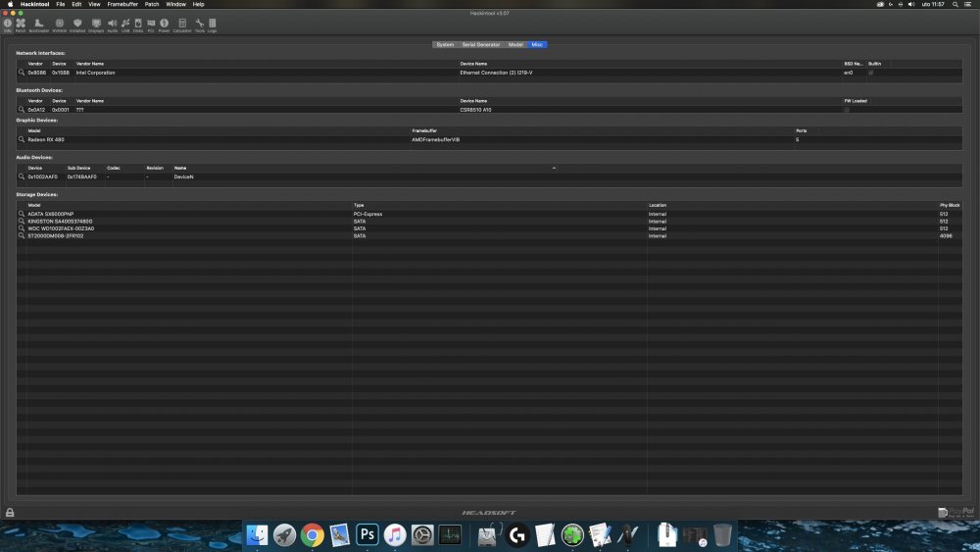The image size is (980, 552).
Task: Click the HEADSOFT logo link
Action: click(489, 513)
